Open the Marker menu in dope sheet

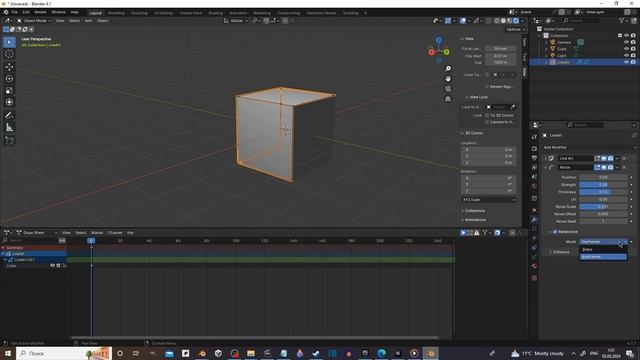click(x=97, y=233)
